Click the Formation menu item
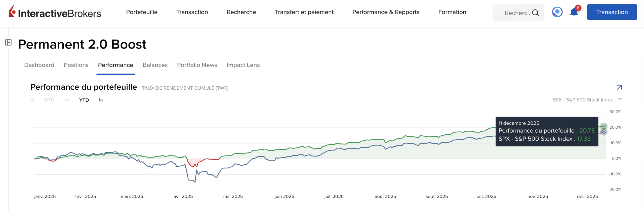Image resolution: width=644 pixels, height=211 pixels. pyautogui.click(x=452, y=12)
